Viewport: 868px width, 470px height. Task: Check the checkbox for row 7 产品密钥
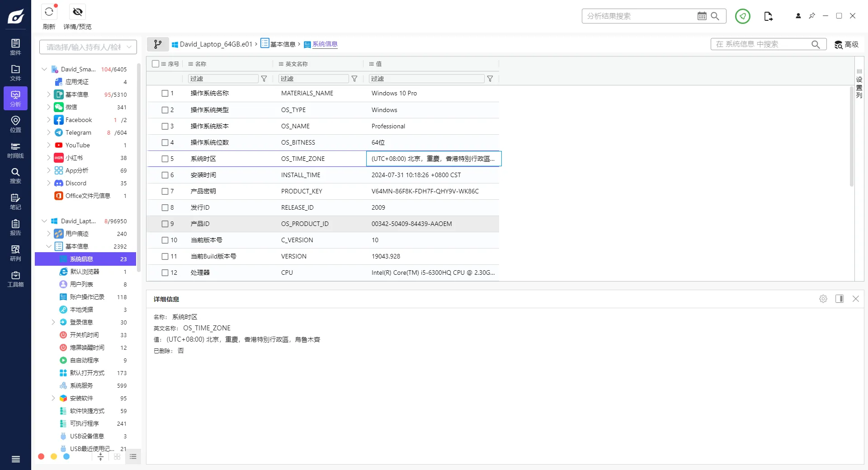tap(165, 191)
